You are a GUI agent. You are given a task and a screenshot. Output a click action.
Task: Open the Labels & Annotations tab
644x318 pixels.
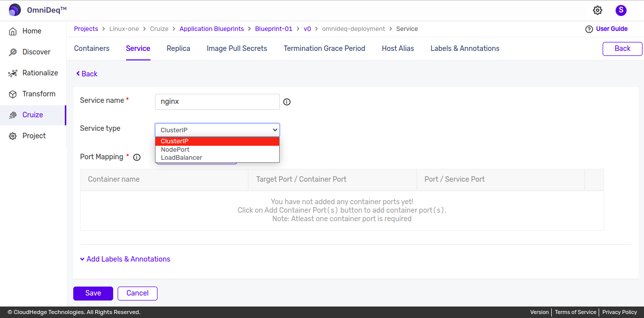pyautogui.click(x=465, y=48)
